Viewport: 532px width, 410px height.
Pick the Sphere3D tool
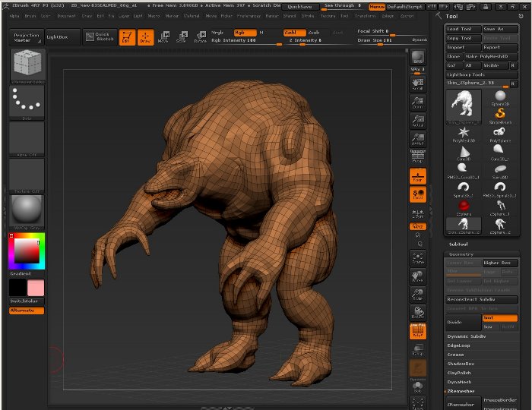click(499, 97)
